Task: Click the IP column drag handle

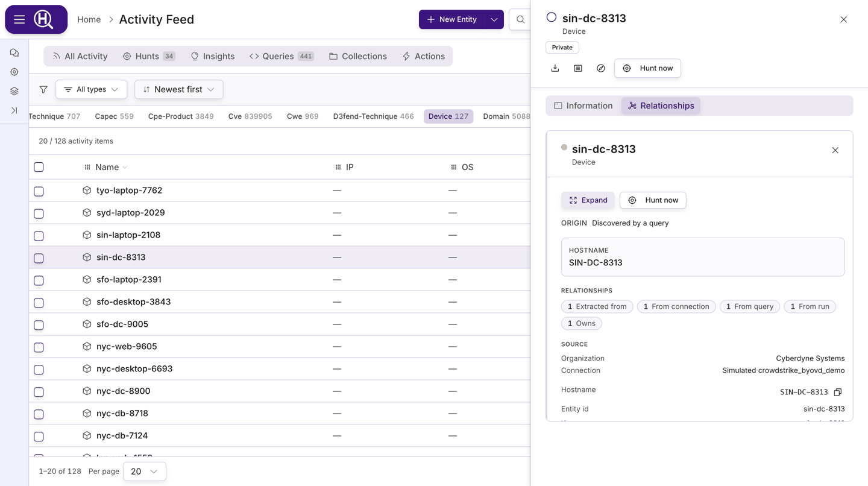Action: [338, 167]
